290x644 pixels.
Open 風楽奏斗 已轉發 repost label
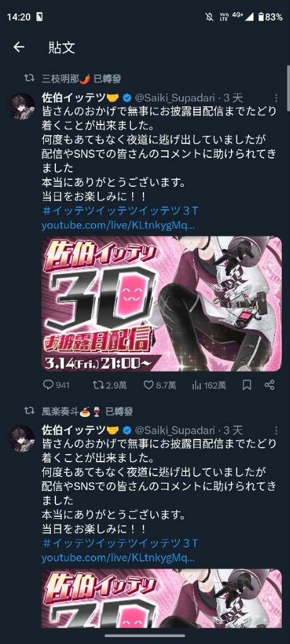point(87,411)
